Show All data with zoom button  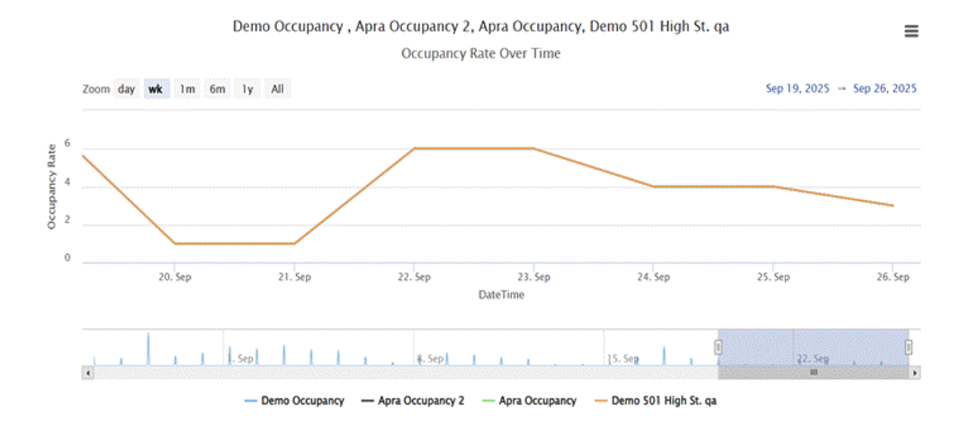[277, 89]
